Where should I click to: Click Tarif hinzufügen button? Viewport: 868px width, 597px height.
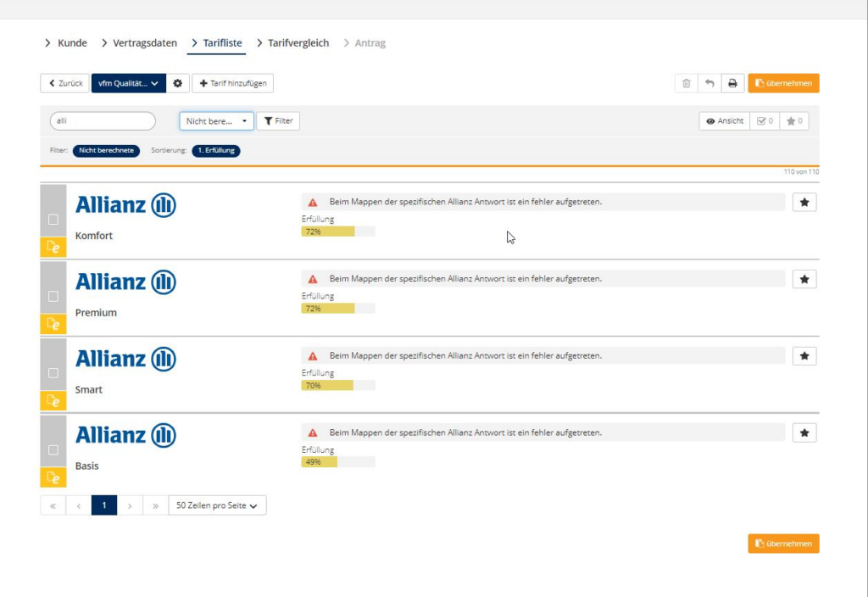coord(233,83)
